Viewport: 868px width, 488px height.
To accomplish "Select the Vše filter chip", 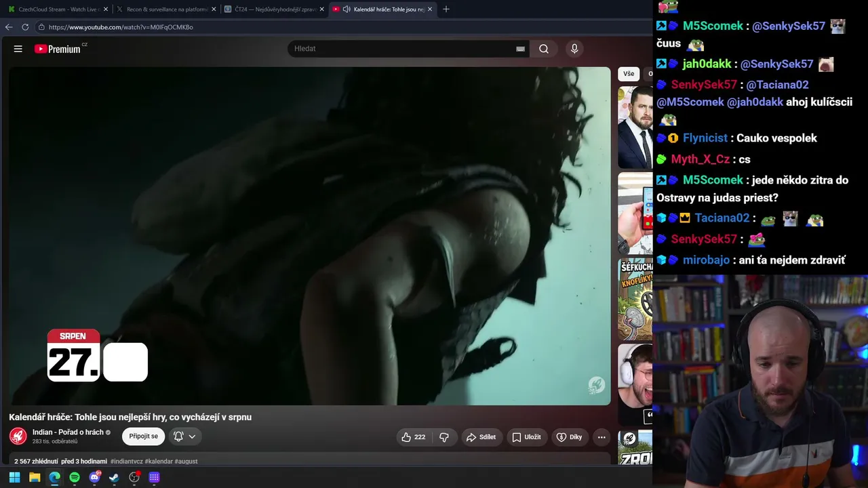I will point(629,74).
